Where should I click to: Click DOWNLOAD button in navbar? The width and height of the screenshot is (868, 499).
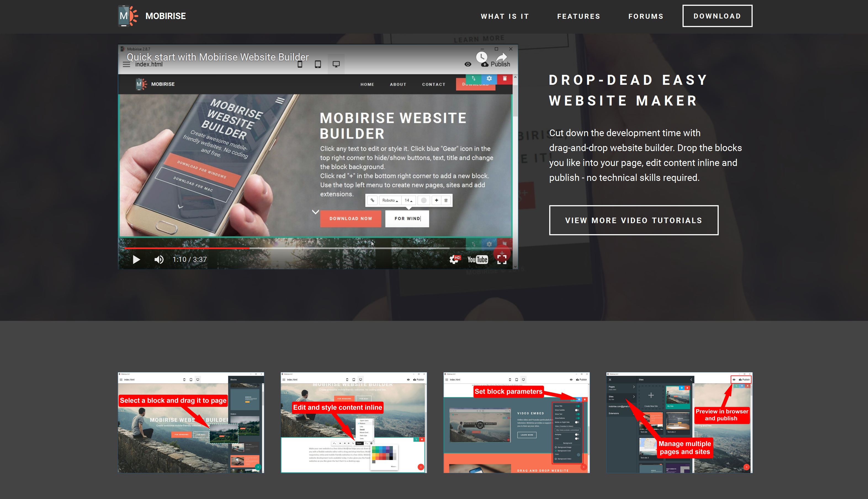coord(716,16)
